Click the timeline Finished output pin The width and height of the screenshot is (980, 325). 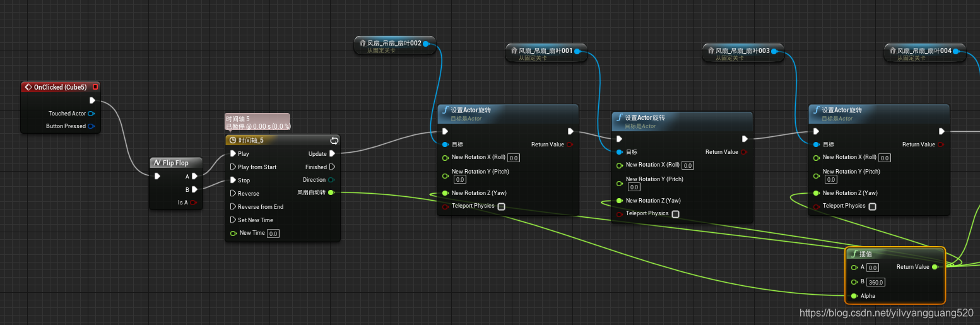333,167
